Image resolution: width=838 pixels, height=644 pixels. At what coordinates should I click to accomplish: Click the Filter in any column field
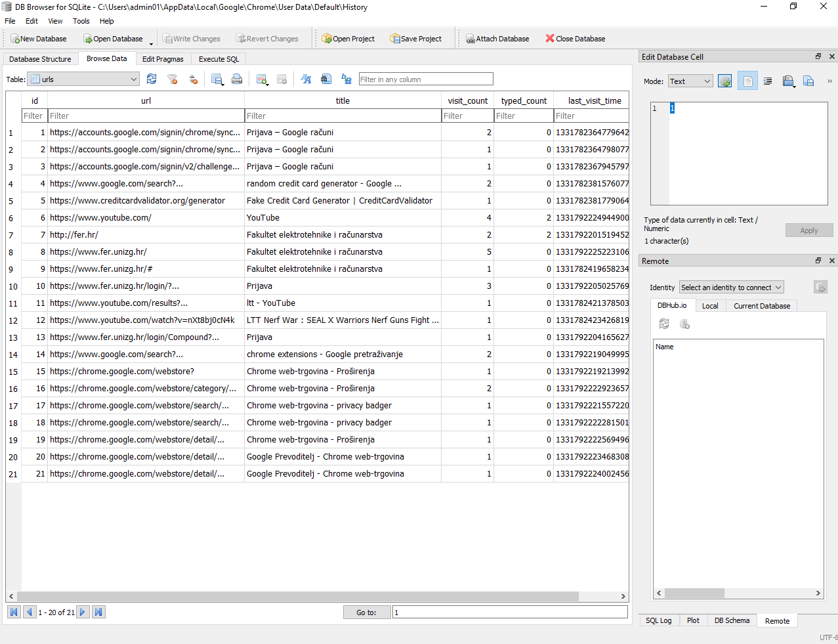point(425,79)
